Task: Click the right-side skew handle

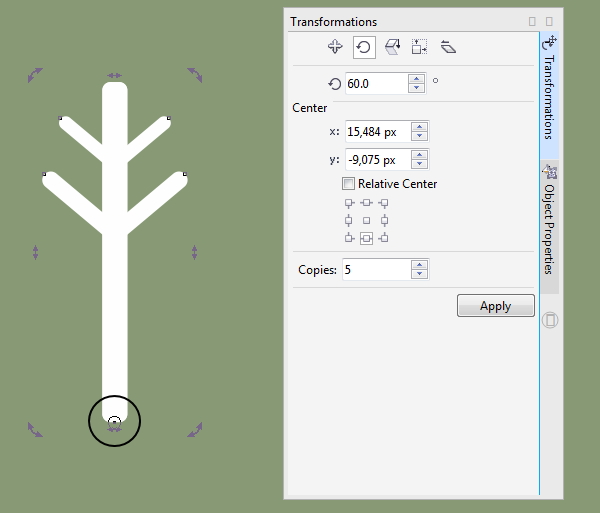Action: click(194, 252)
